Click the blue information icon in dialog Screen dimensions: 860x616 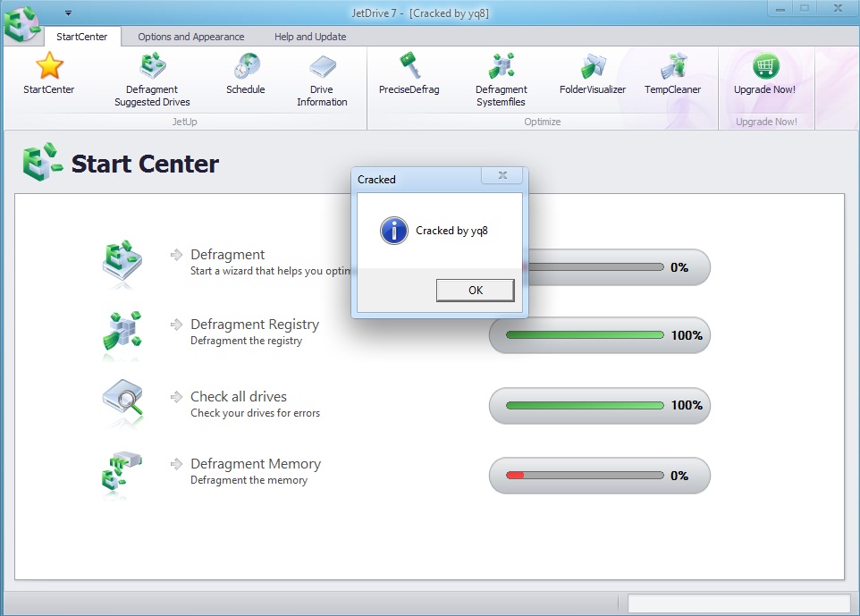point(394,231)
